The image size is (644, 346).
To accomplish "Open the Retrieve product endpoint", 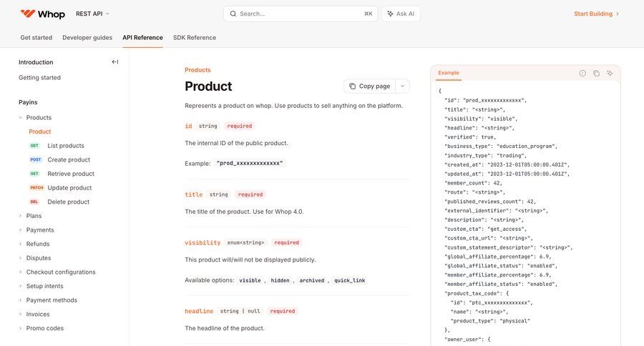I will pyautogui.click(x=71, y=174).
